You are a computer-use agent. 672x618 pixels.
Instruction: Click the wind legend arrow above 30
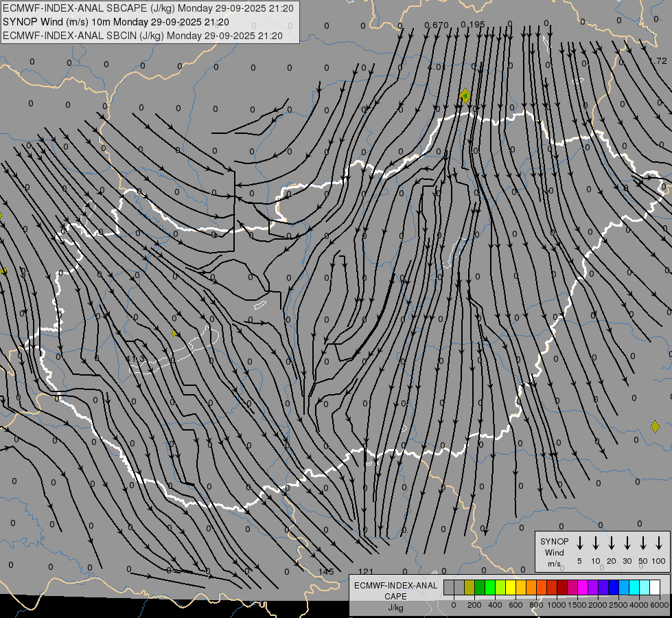[627, 543]
